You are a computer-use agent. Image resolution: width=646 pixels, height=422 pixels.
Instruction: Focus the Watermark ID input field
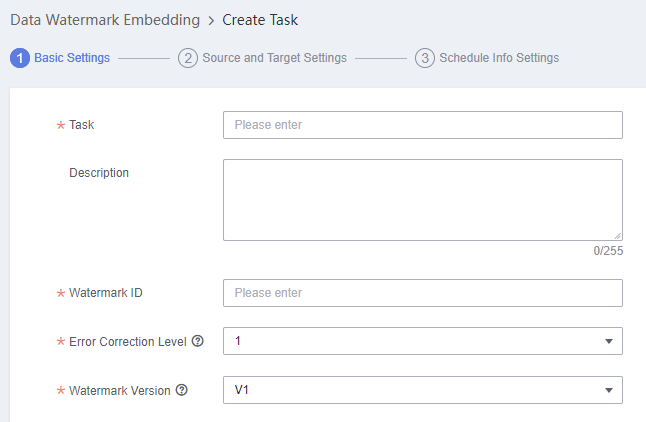pos(423,293)
